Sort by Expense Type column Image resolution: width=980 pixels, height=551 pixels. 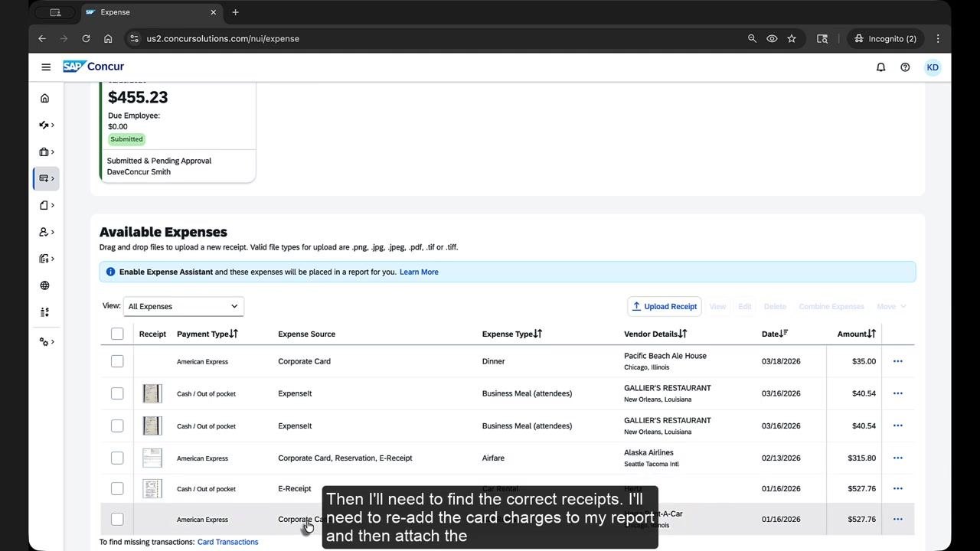pyautogui.click(x=512, y=334)
